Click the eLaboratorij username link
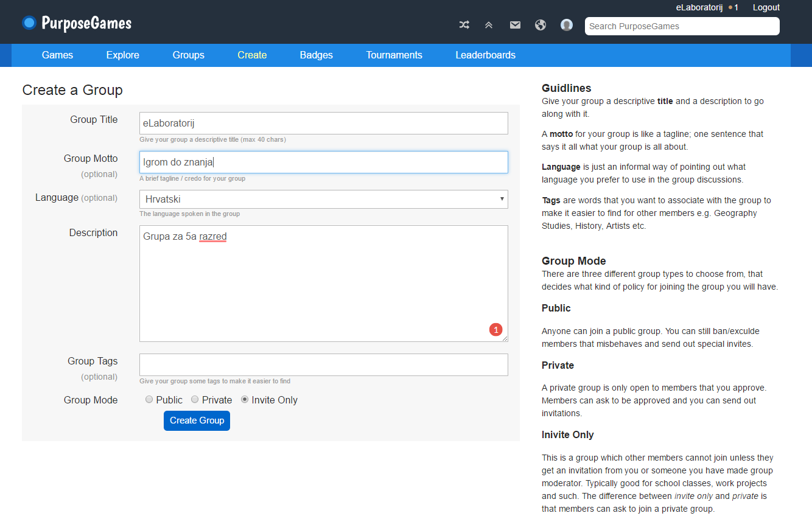 click(x=699, y=7)
